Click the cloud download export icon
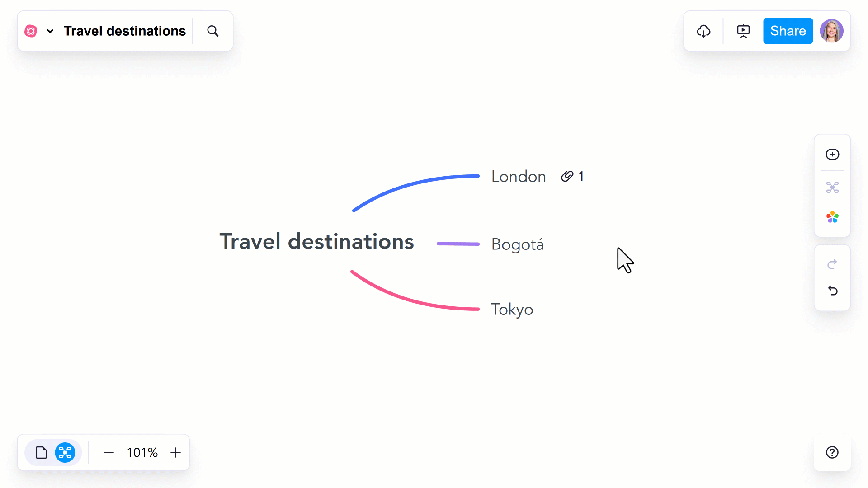868x488 pixels. click(703, 31)
